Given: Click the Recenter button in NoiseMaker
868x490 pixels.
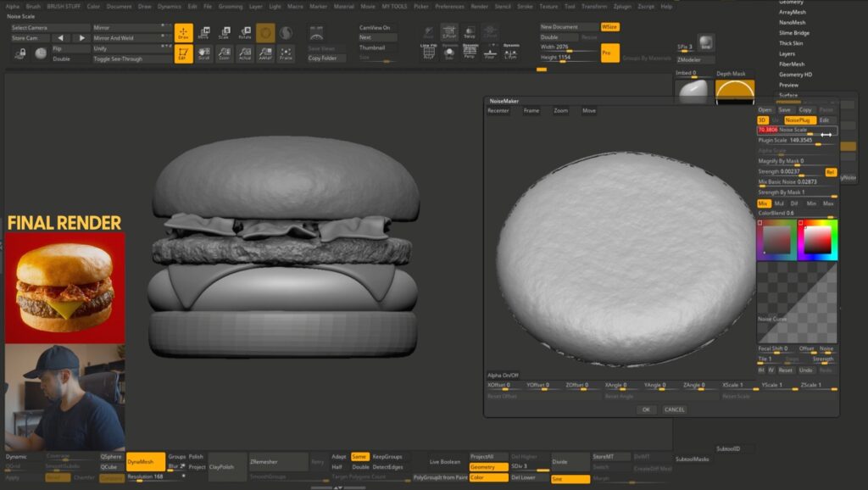Looking at the screenshot, I should tap(498, 111).
